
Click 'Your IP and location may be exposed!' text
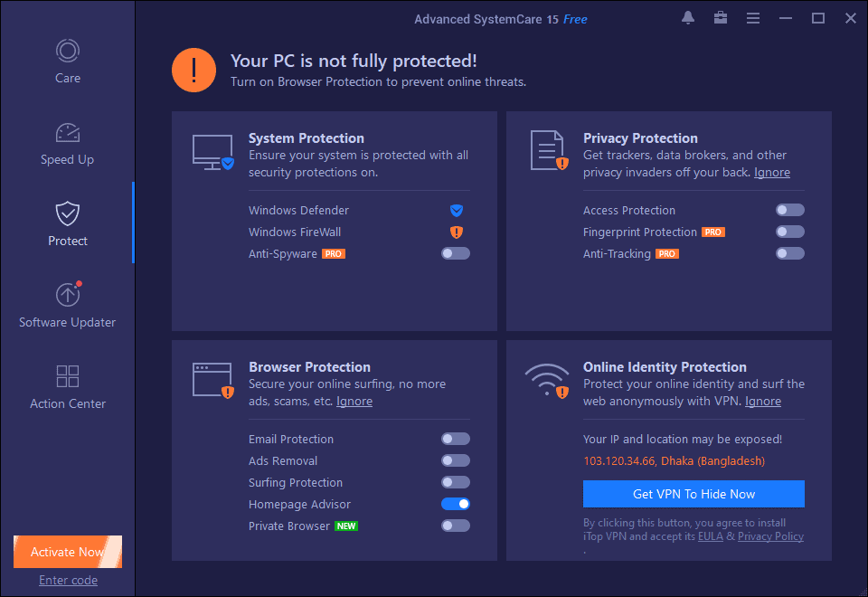[683, 440]
